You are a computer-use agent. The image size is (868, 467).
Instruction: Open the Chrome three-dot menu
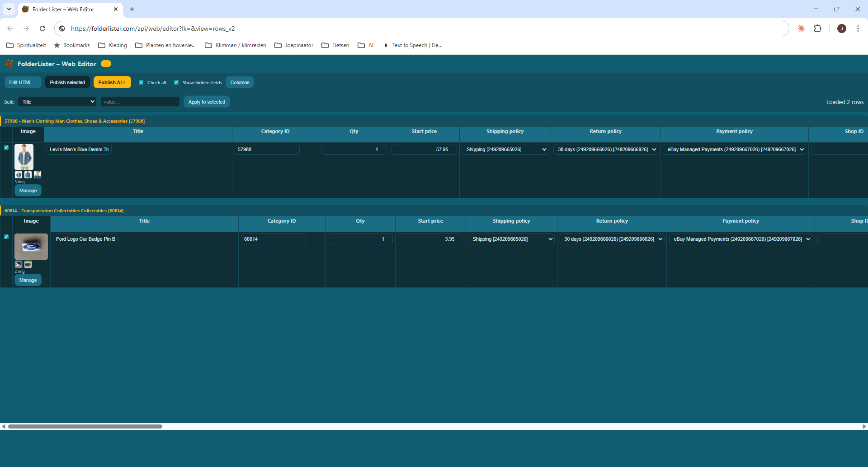pos(858,29)
